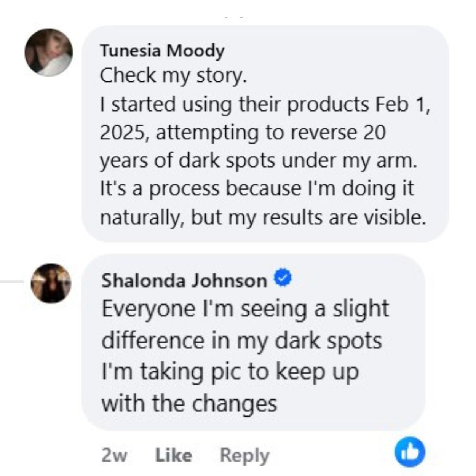476x476 pixels.
Task: Click "Everyone I'm seeing a slight" line
Action: [245, 308]
